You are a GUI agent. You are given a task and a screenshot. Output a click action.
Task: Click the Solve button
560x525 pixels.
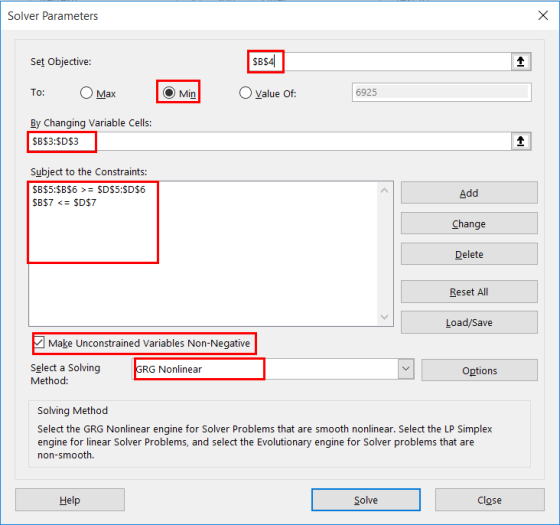[366, 500]
